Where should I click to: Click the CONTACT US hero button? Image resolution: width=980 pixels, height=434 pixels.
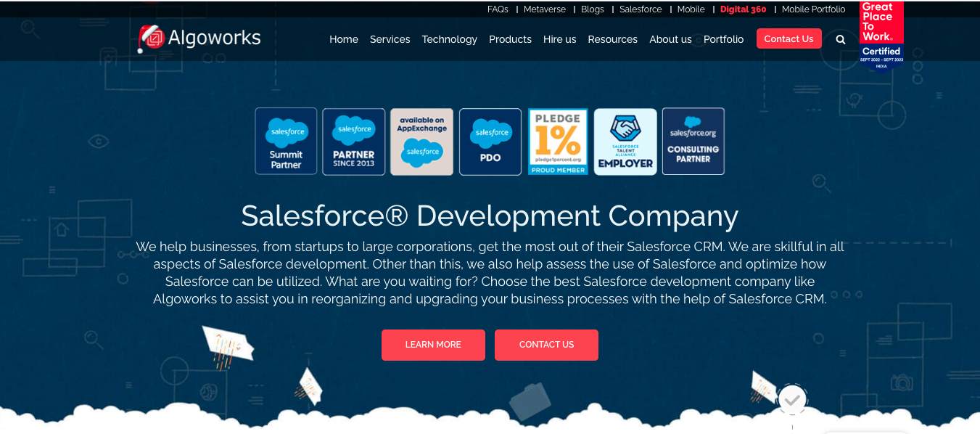pos(546,345)
